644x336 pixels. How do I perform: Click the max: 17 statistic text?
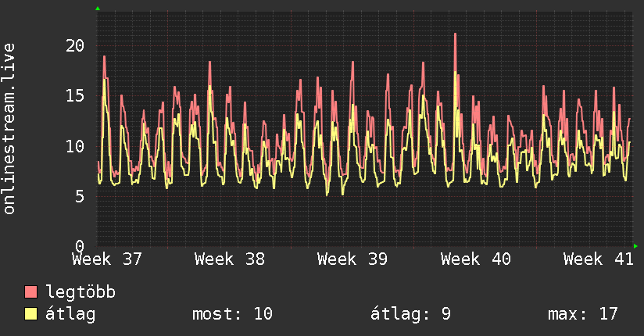(x=583, y=314)
